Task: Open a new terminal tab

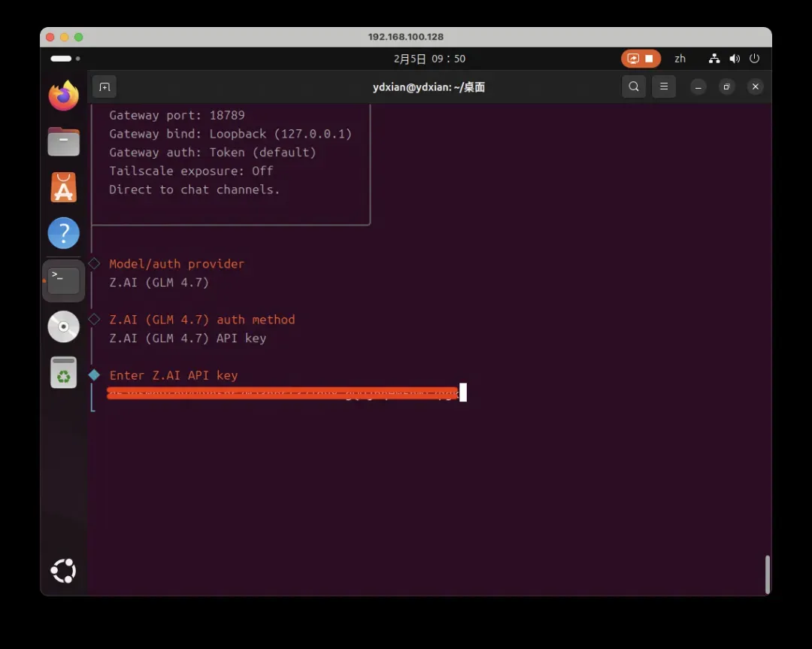Action: (x=105, y=86)
